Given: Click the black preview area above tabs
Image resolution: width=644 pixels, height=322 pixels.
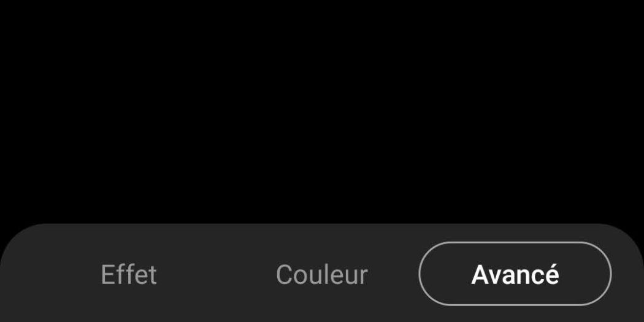Looking at the screenshot, I should click(x=322, y=111).
